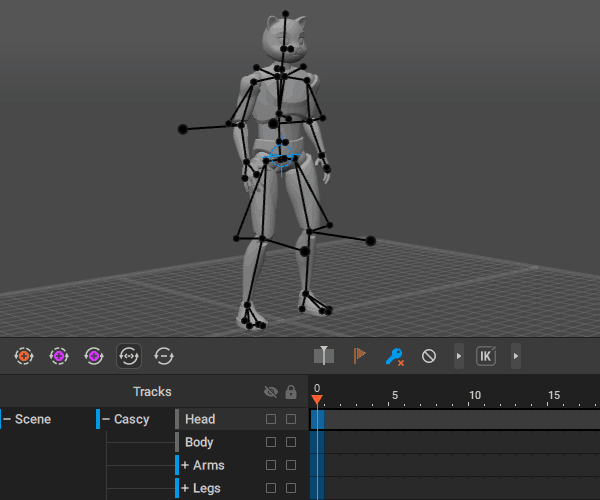Image resolution: width=600 pixels, height=500 pixels.
Task: Click the first purple keyframe icon
Action: 58,355
